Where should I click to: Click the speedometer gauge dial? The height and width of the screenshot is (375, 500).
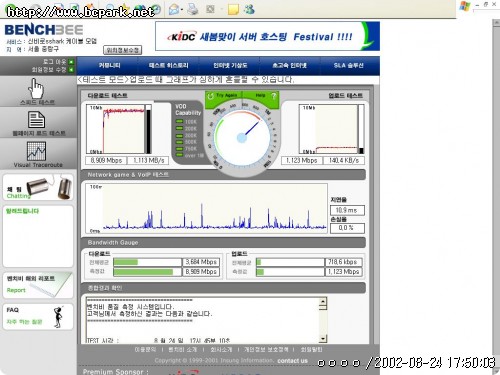click(242, 137)
